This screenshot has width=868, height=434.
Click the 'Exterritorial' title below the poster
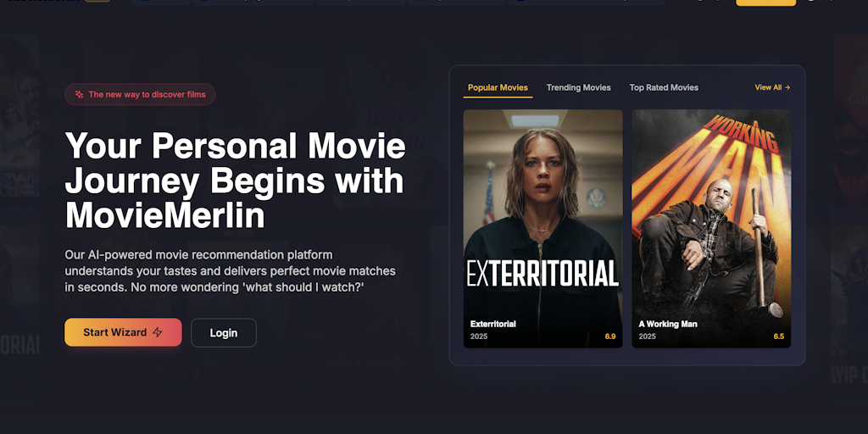coord(493,324)
